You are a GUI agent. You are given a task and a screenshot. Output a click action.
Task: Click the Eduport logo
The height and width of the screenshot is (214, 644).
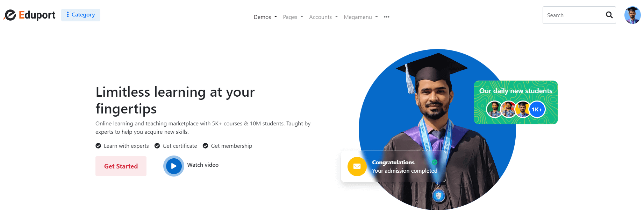tap(30, 15)
